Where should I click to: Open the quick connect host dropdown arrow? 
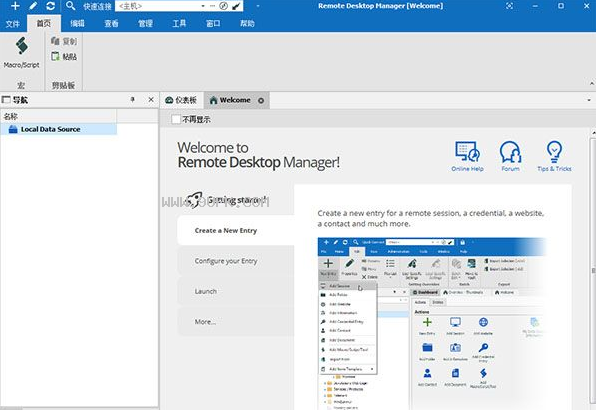point(203,6)
